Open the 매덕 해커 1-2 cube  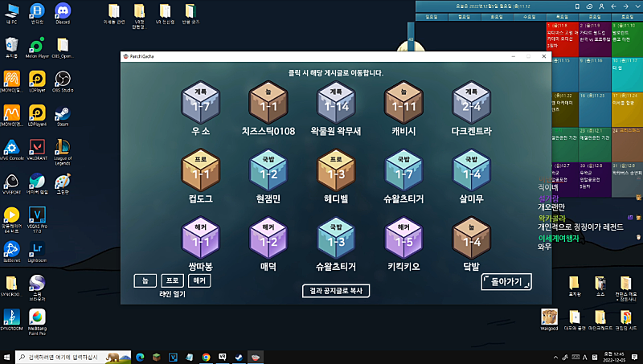click(x=268, y=238)
